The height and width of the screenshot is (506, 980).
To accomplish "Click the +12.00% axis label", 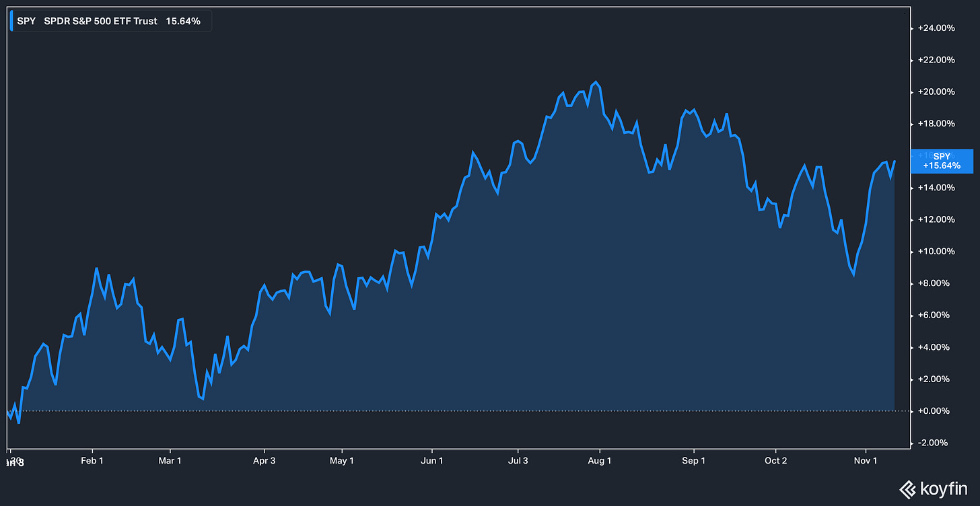I will [x=936, y=220].
